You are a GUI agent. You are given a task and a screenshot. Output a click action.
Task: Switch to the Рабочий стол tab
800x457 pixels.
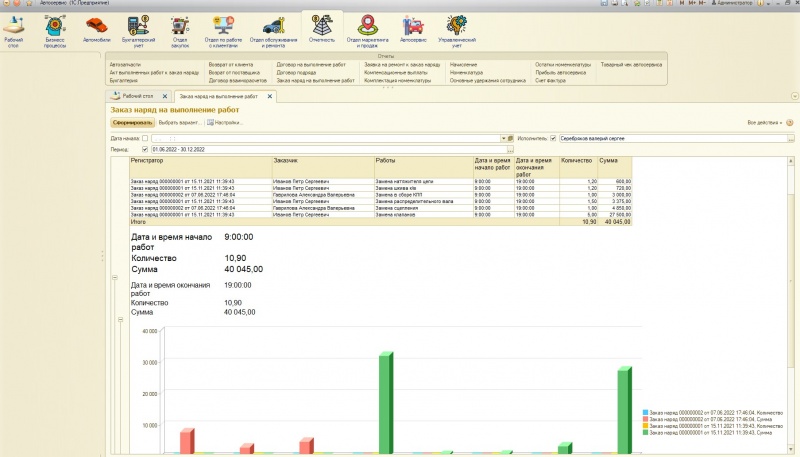coord(137,96)
